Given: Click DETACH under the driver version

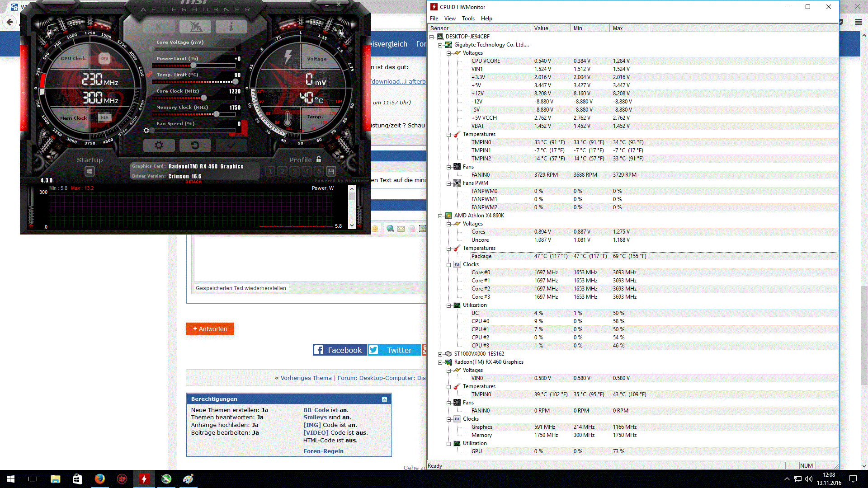Looking at the screenshot, I should click(193, 182).
